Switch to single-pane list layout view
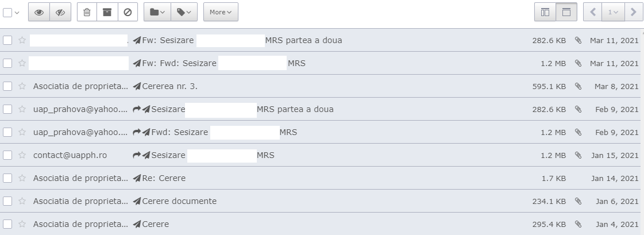 point(565,11)
